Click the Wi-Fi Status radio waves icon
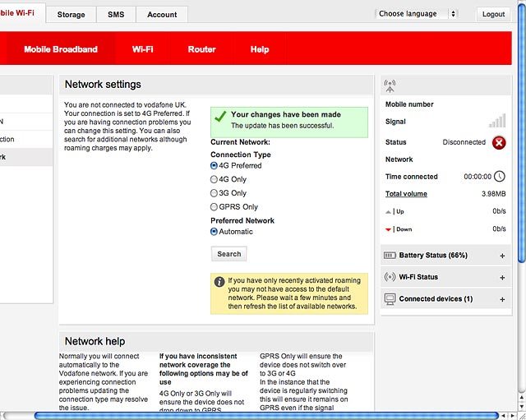526x420 pixels. point(390,277)
